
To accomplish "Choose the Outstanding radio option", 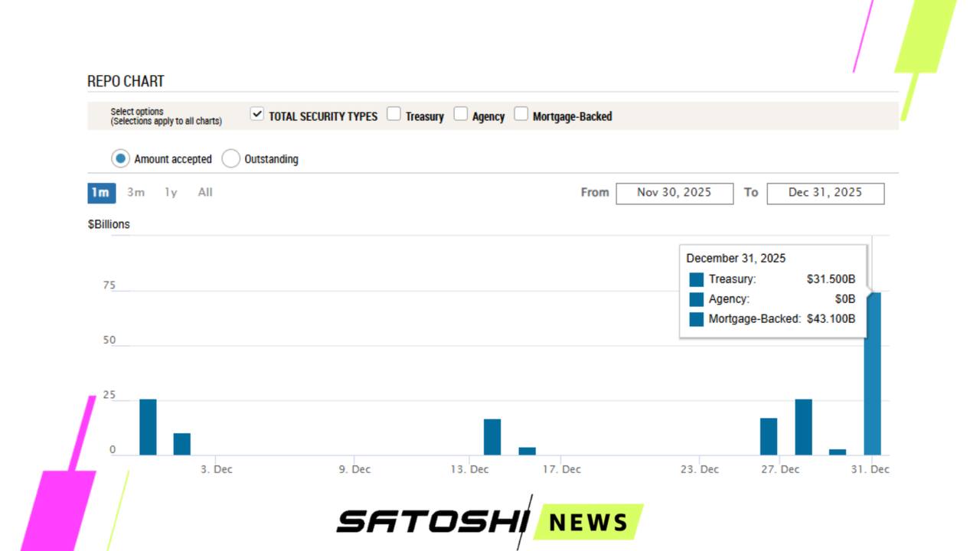I will coord(230,158).
